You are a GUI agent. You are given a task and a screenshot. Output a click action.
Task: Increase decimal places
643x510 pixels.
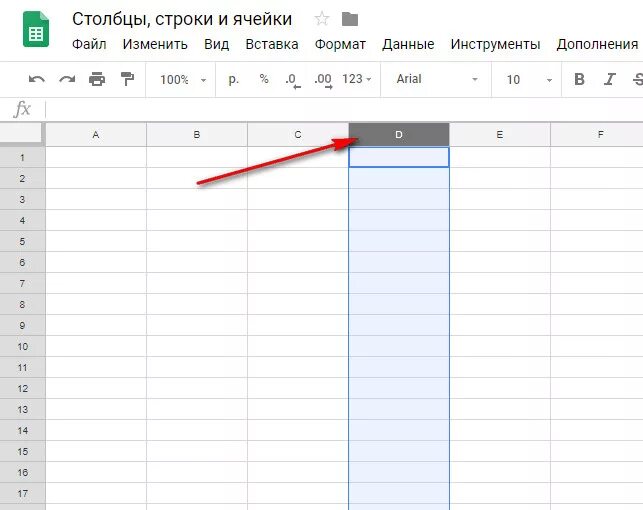tap(323, 80)
